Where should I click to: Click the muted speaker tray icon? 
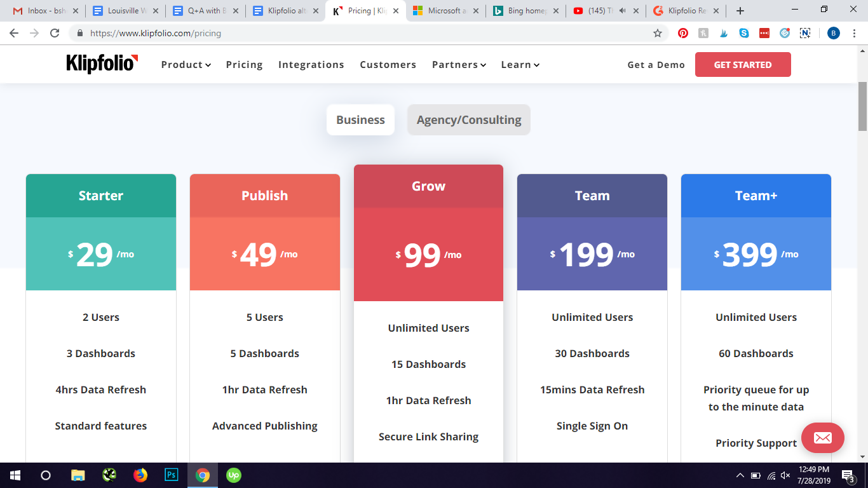(x=786, y=475)
